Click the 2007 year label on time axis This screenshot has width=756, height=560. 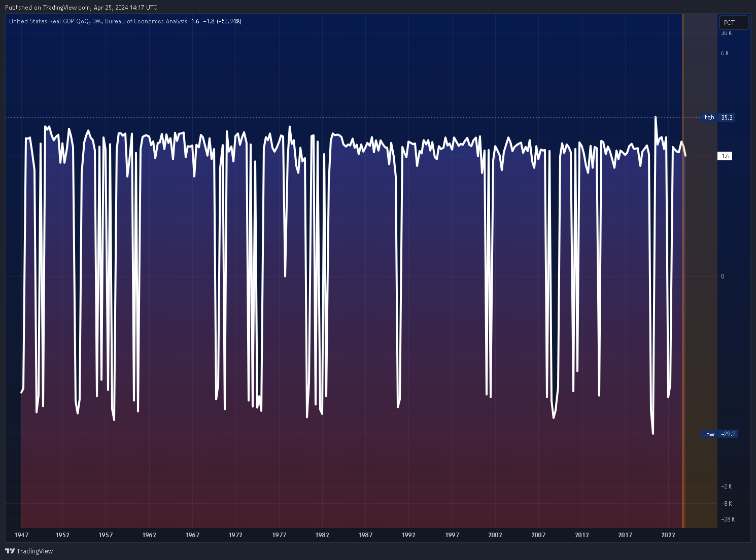pyautogui.click(x=538, y=535)
